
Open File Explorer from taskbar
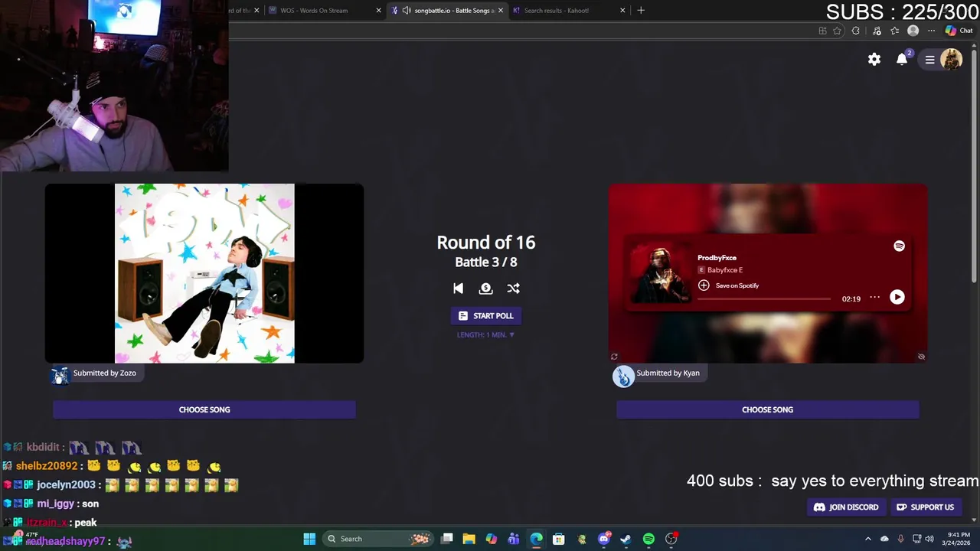[x=469, y=539]
